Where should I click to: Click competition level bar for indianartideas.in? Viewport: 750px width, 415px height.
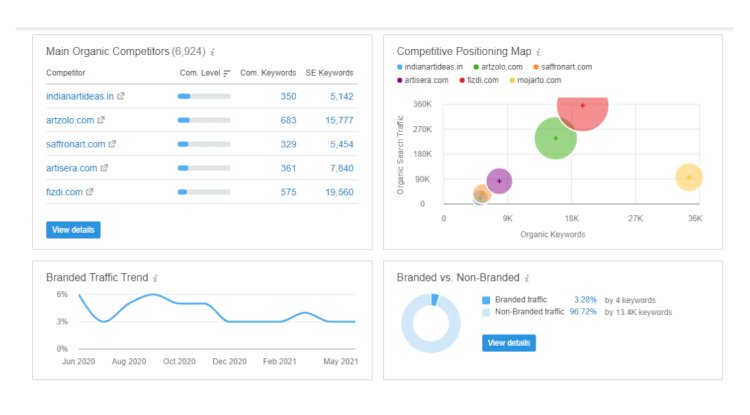pyautogui.click(x=204, y=96)
